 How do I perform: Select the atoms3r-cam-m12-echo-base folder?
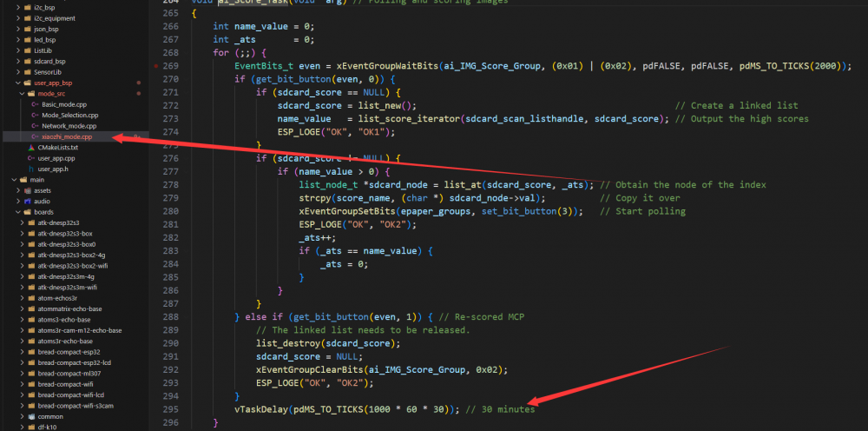tap(79, 330)
